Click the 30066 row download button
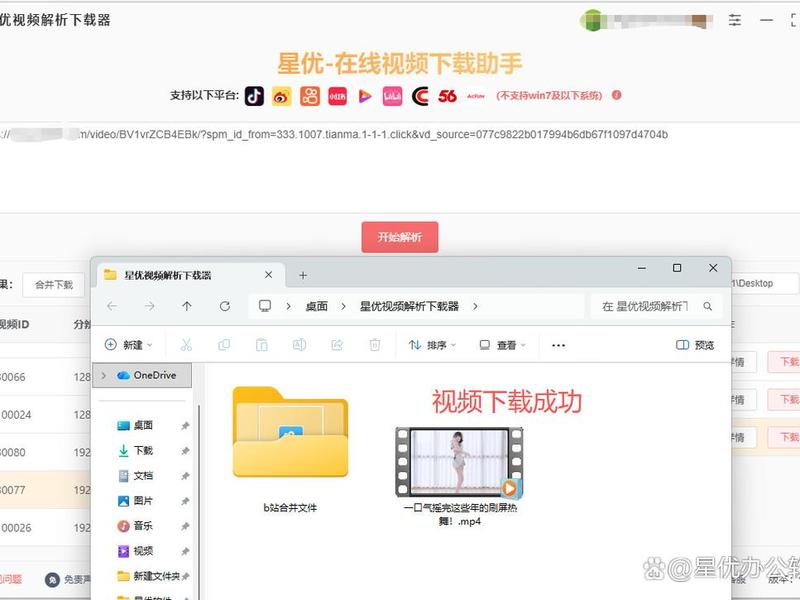Screen dimensions: 800x600 [786, 362]
